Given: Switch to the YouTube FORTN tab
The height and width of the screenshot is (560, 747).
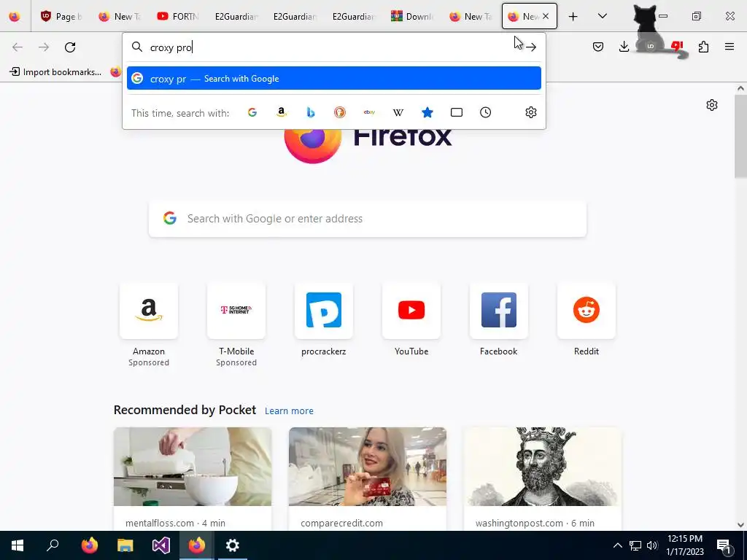Looking at the screenshot, I should tap(178, 16).
